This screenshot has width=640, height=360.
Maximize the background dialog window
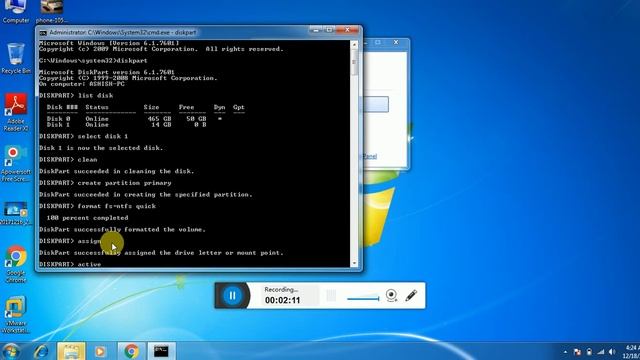378,42
